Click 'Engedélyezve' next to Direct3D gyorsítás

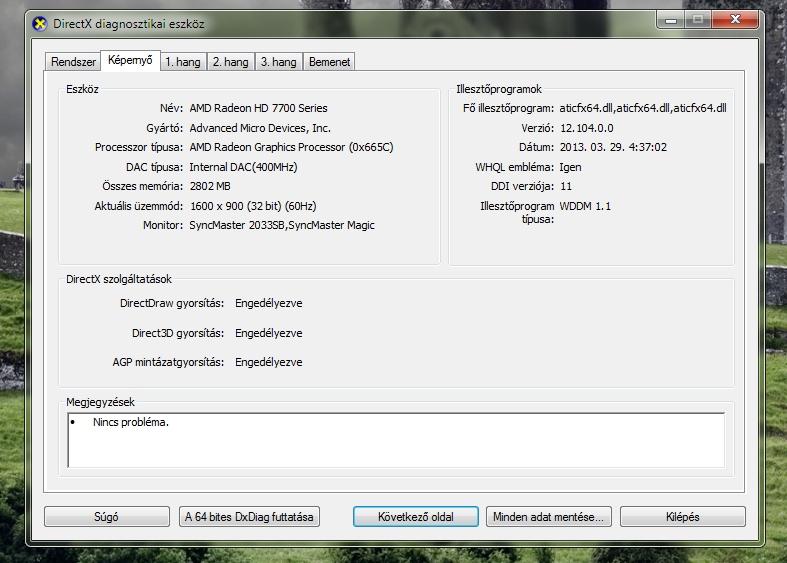click(269, 333)
